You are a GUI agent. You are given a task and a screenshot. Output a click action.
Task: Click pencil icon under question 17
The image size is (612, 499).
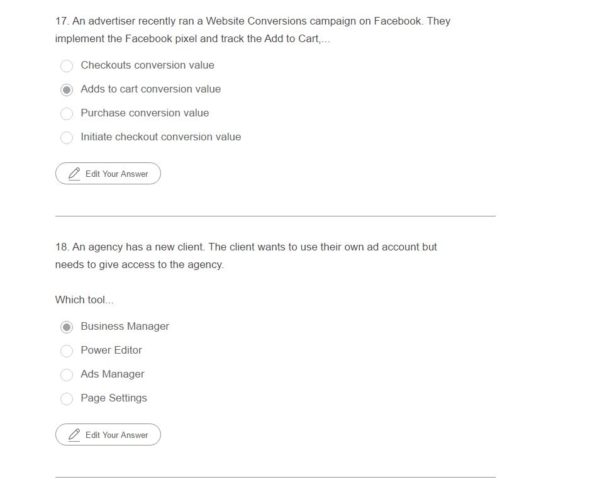(x=74, y=174)
